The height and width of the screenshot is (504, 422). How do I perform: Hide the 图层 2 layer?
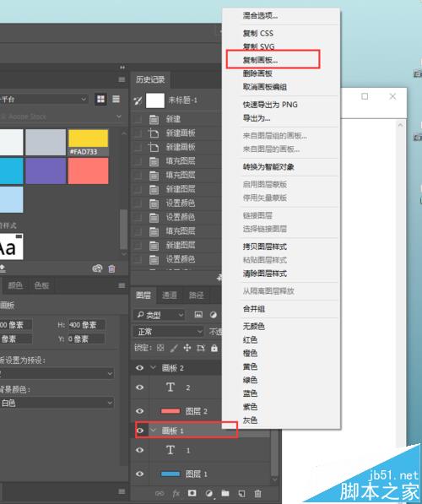click(139, 411)
